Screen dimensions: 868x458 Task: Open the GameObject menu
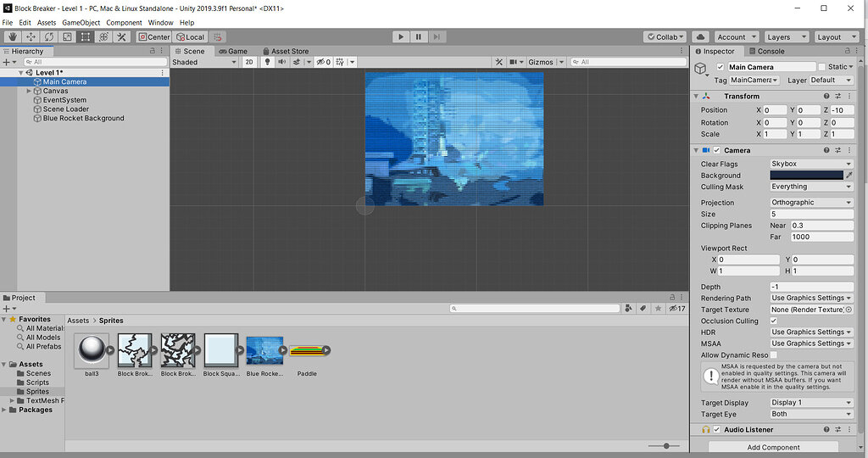pyautogui.click(x=81, y=23)
